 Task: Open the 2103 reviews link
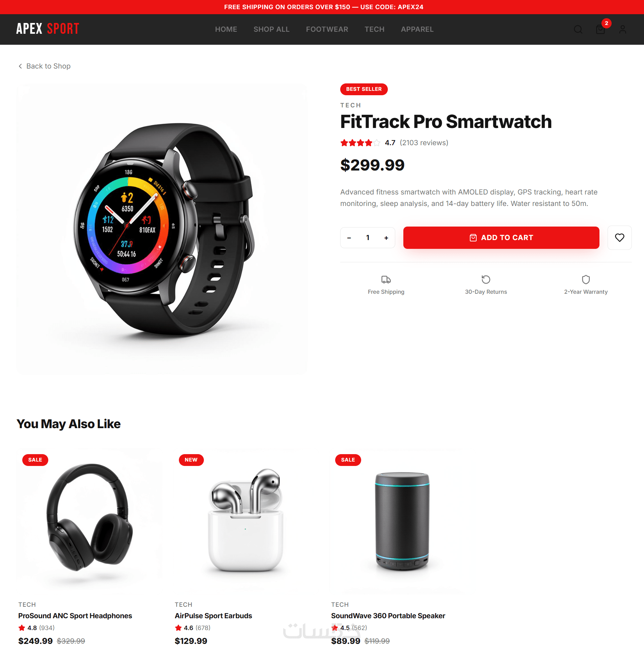click(424, 143)
